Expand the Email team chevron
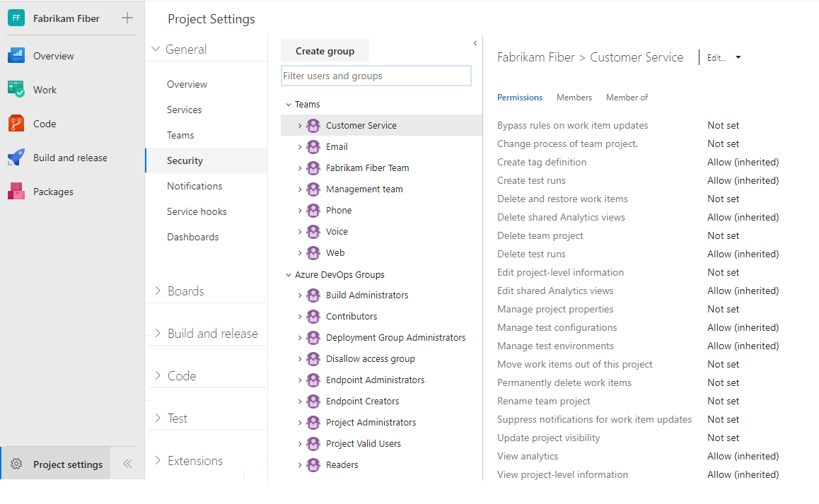 point(300,147)
